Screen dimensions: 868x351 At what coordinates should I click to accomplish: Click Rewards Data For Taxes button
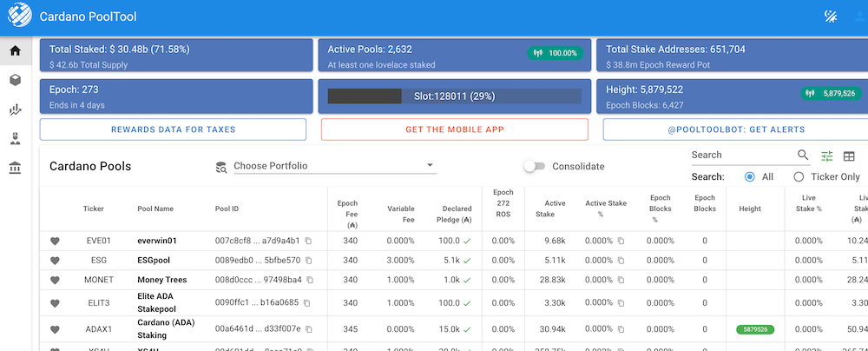point(173,129)
